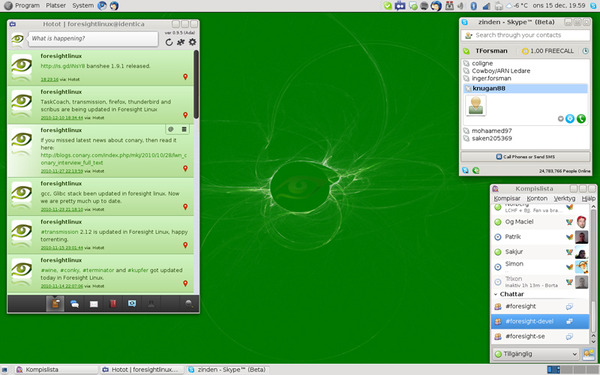The image size is (600, 375).
Task: Open Hotot settings gear icon
Action: (192, 42)
